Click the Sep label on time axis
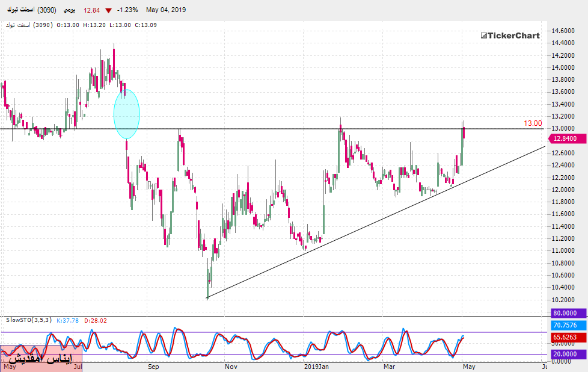The image size is (588, 372). tap(153, 366)
